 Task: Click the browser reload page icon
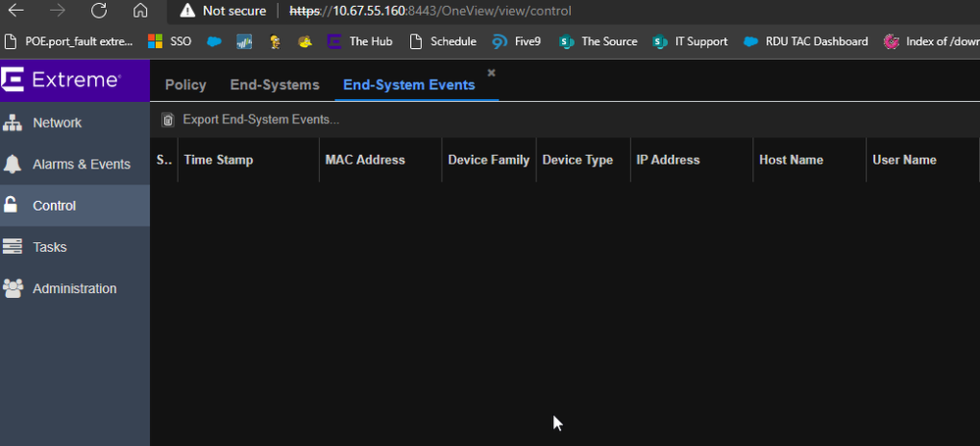[99, 11]
